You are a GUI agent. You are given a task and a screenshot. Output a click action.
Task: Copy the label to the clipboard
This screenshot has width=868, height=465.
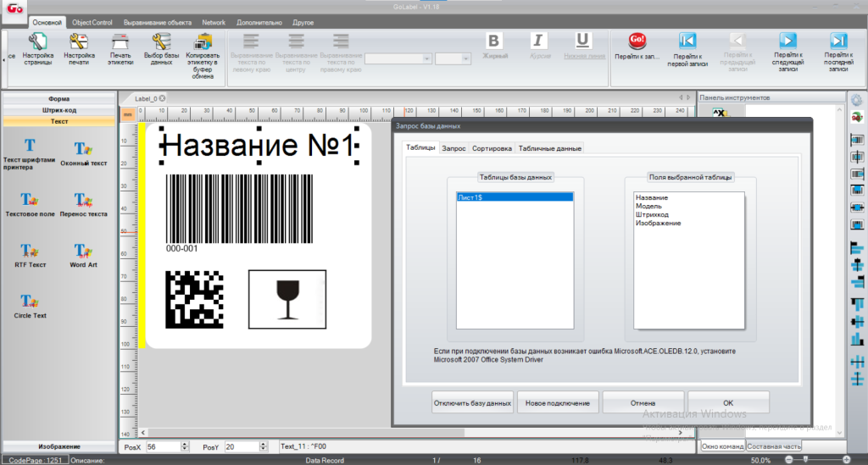coord(203,55)
